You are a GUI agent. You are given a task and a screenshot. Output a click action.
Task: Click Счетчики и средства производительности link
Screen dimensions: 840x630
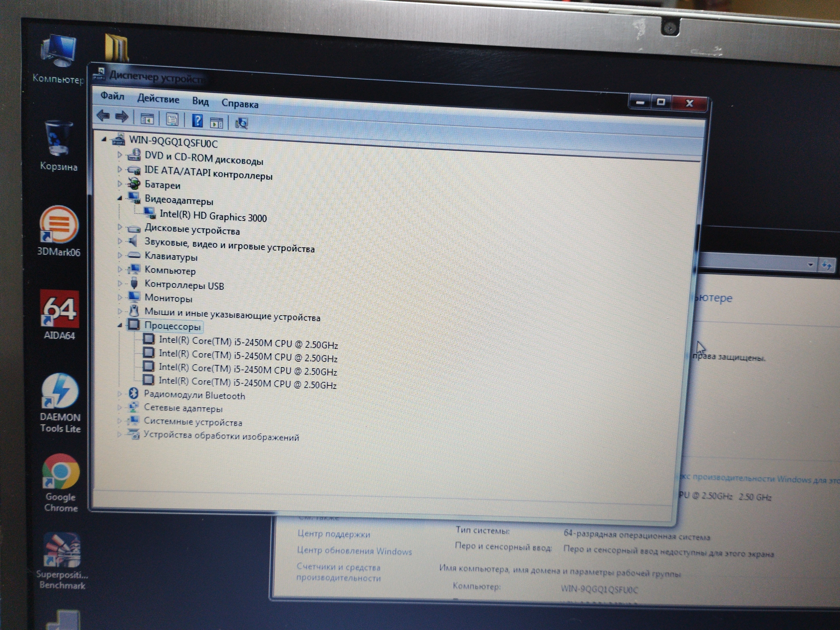(339, 572)
